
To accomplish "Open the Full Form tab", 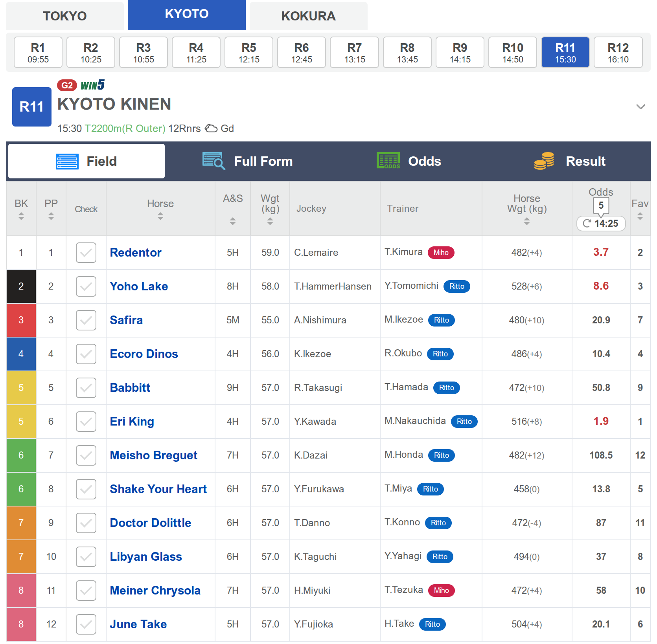I will click(248, 161).
